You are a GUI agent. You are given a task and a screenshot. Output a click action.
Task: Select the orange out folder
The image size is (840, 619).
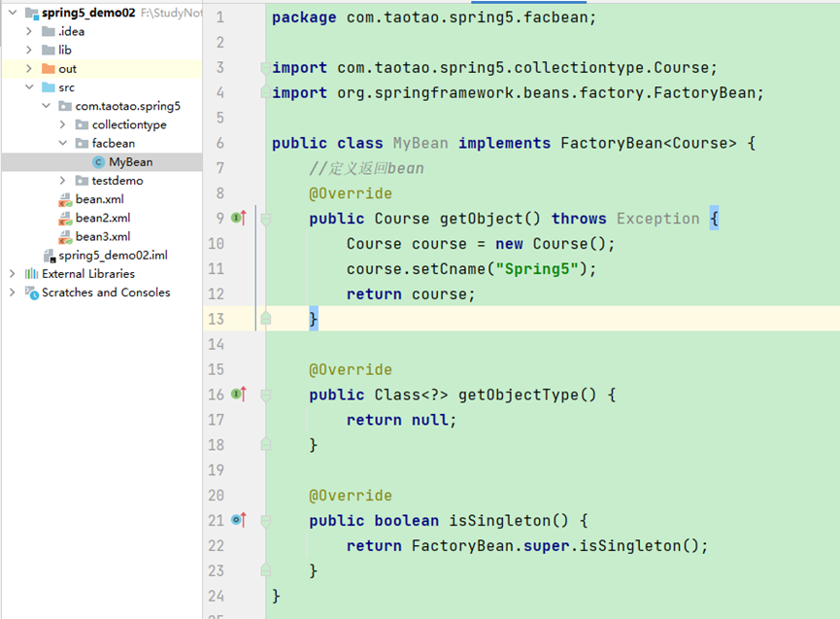click(67, 69)
